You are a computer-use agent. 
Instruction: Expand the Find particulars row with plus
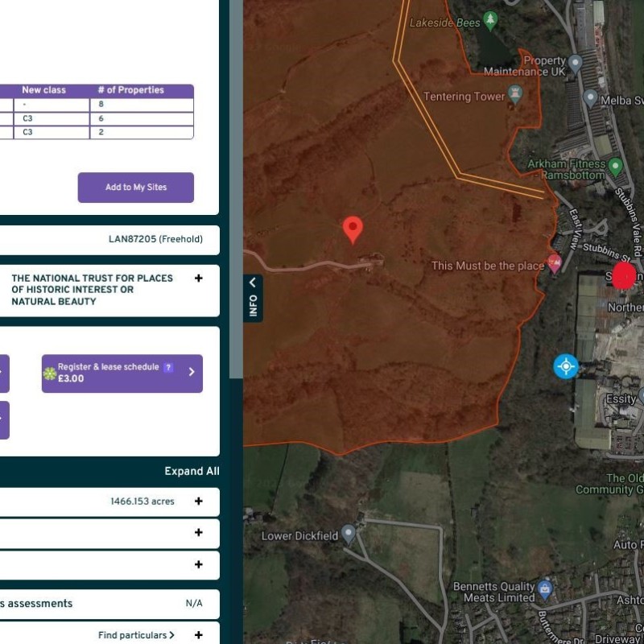point(198,635)
